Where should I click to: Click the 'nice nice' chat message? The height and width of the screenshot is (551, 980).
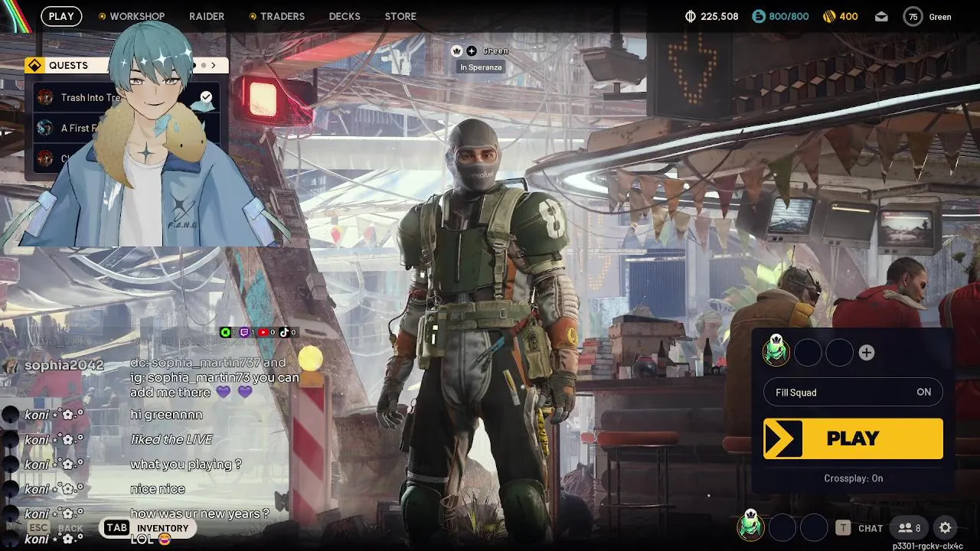pos(158,488)
